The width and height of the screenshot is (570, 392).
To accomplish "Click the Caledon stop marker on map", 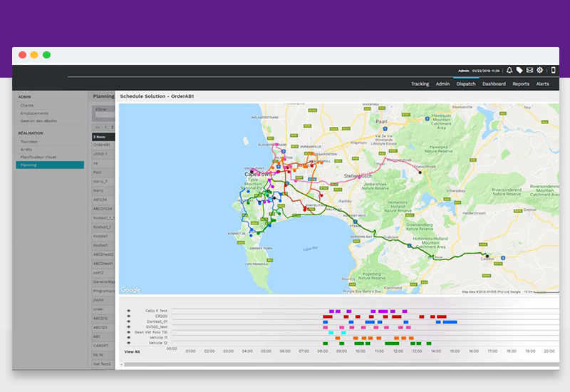I will pos(487,256).
